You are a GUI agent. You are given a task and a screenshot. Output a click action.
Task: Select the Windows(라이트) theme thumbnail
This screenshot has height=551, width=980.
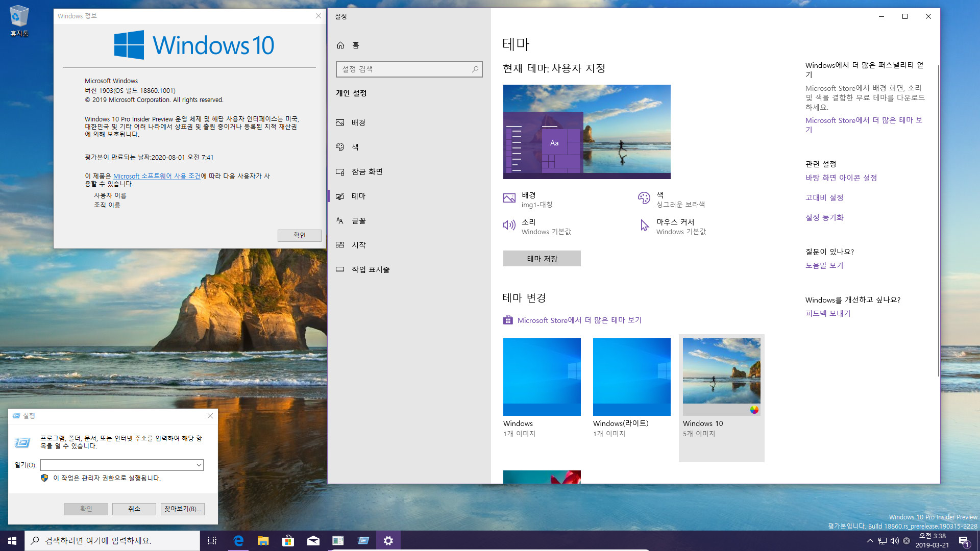click(632, 377)
